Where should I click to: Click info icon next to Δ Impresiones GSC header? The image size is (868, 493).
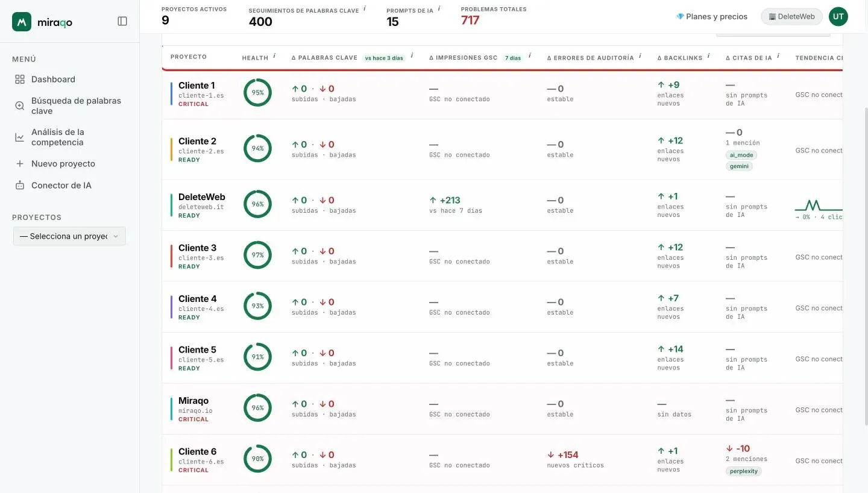coord(530,56)
